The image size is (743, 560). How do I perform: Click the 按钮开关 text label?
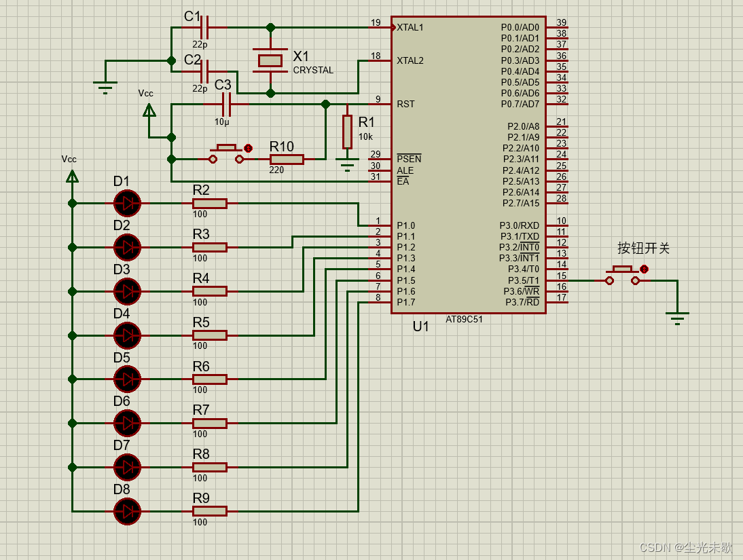pyautogui.click(x=643, y=248)
